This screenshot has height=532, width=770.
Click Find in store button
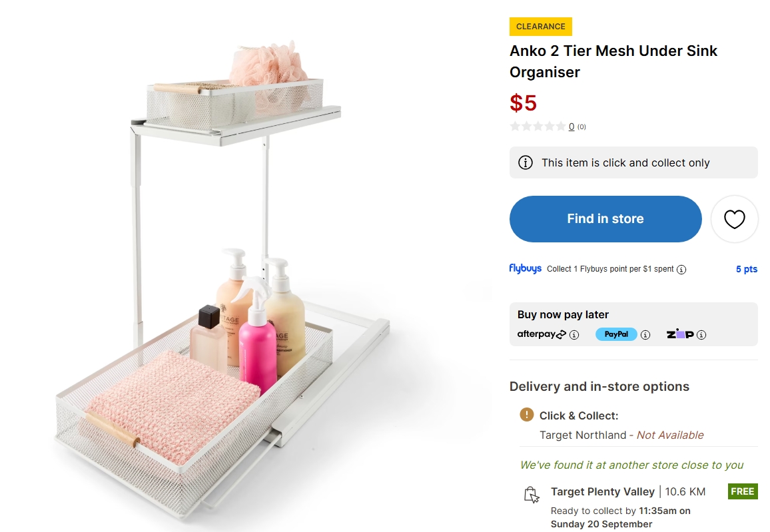click(x=605, y=219)
